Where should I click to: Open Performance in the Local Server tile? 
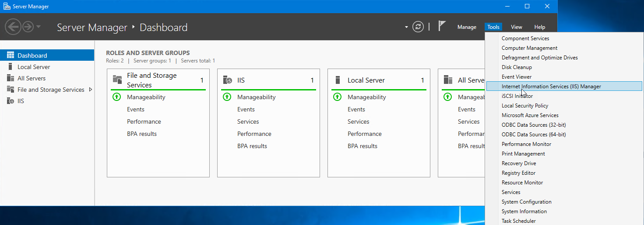coord(365,134)
